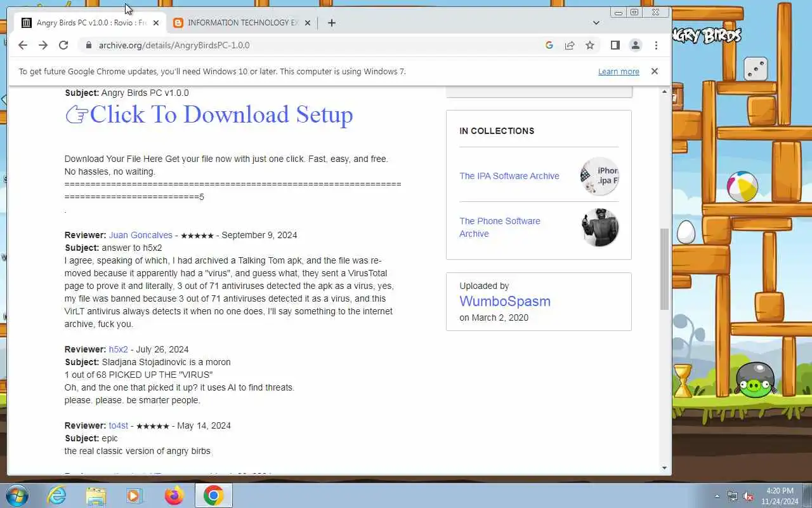This screenshot has width=812, height=508.
Task: Open reviewer h5x2 profile
Action: 118,349
